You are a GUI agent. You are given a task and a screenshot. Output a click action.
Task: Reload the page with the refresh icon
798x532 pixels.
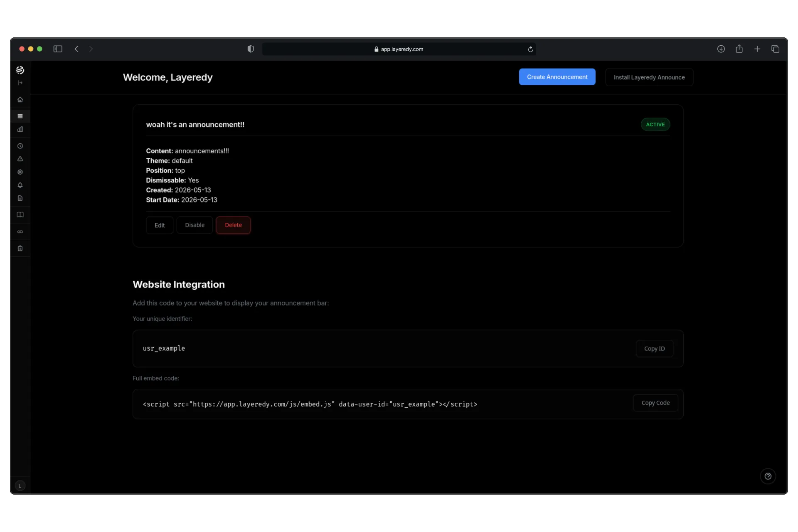pyautogui.click(x=530, y=49)
